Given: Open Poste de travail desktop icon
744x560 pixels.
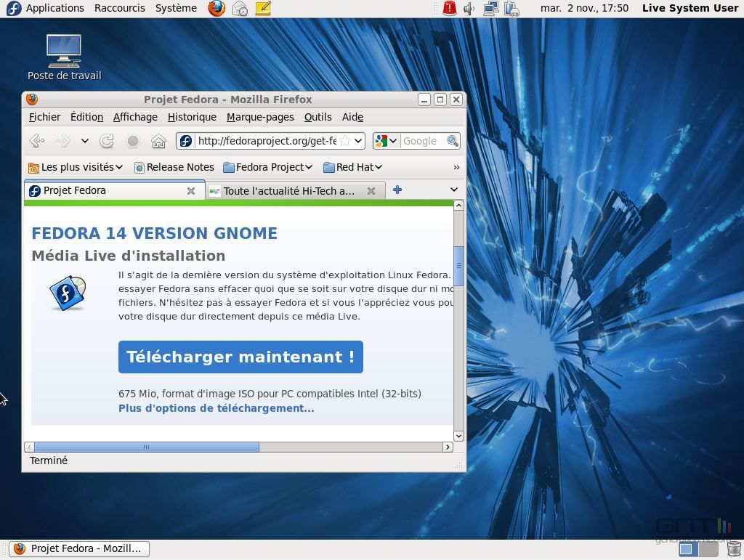Looking at the screenshot, I should point(64,57).
